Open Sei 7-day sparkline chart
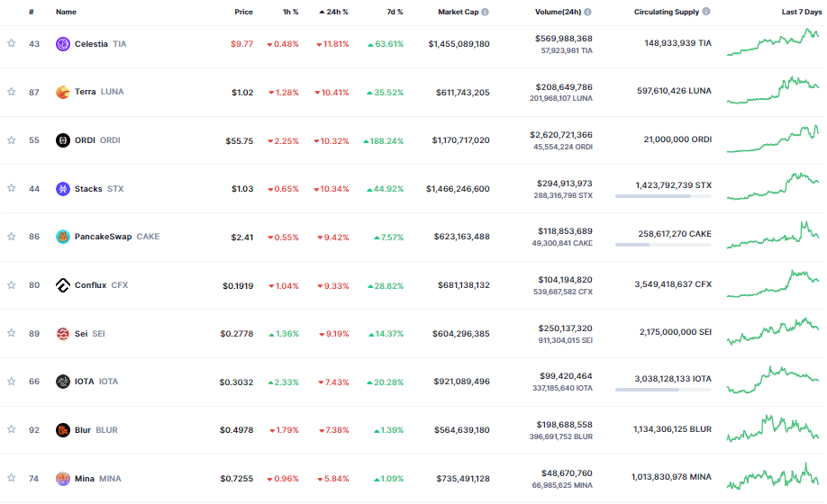Screen dimensions: 827x504 [773, 331]
